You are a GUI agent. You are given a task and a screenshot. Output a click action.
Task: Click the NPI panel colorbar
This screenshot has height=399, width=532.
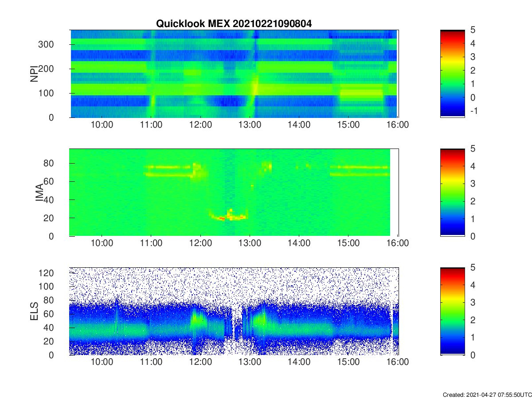453,74
